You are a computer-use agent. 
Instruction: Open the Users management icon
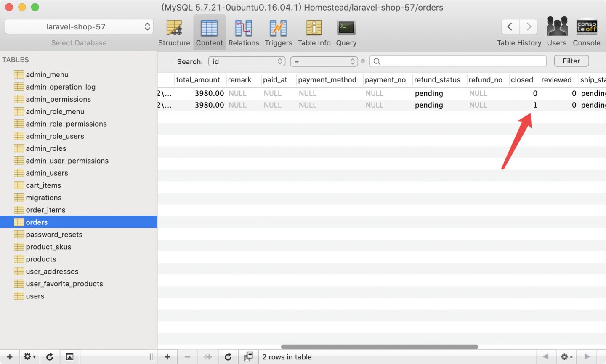(557, 32)
